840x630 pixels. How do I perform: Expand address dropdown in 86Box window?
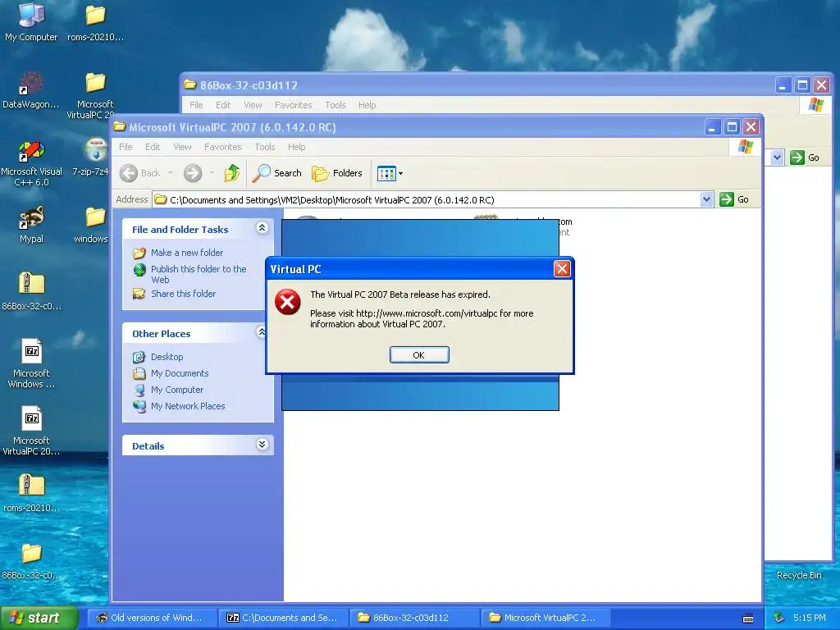click(x=777, y=157)
